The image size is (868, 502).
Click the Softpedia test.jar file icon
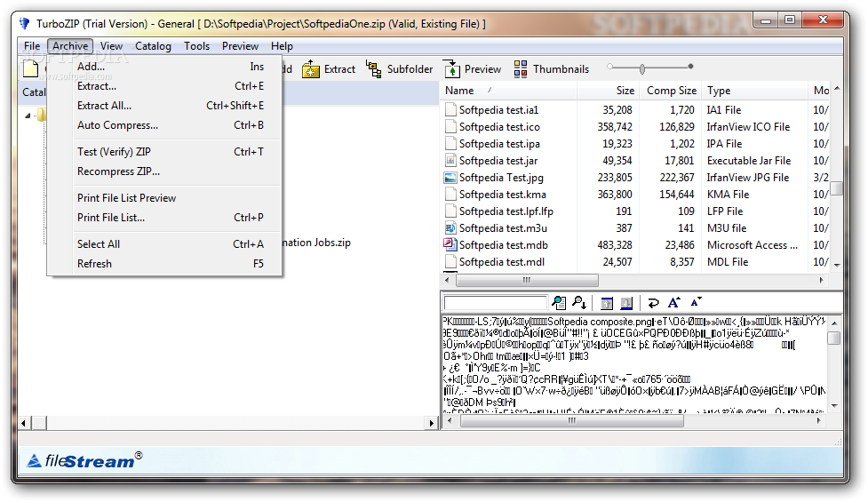(x=450, y=161)
